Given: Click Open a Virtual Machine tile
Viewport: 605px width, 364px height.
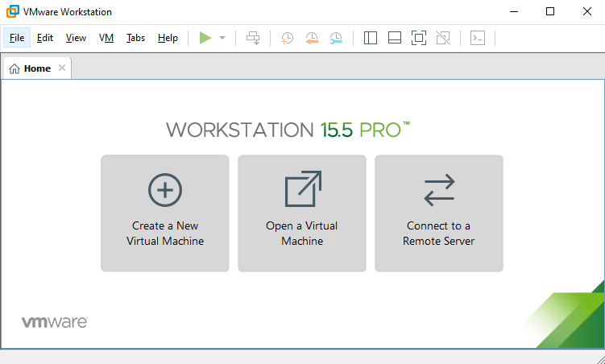Looking at the screenshot, I should 302,213.
